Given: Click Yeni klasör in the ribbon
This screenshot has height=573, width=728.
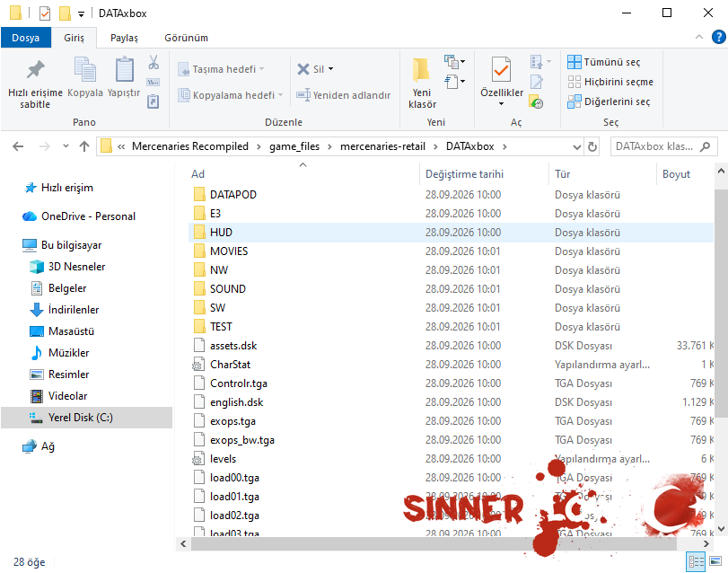Looking at the screenshot, I should point(422,84).
